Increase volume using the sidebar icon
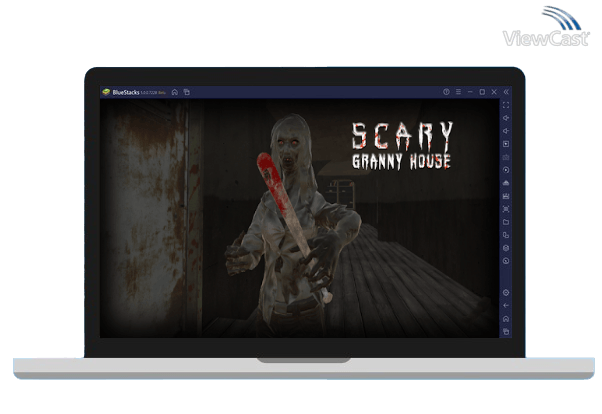602x414 pixels. 506,118
